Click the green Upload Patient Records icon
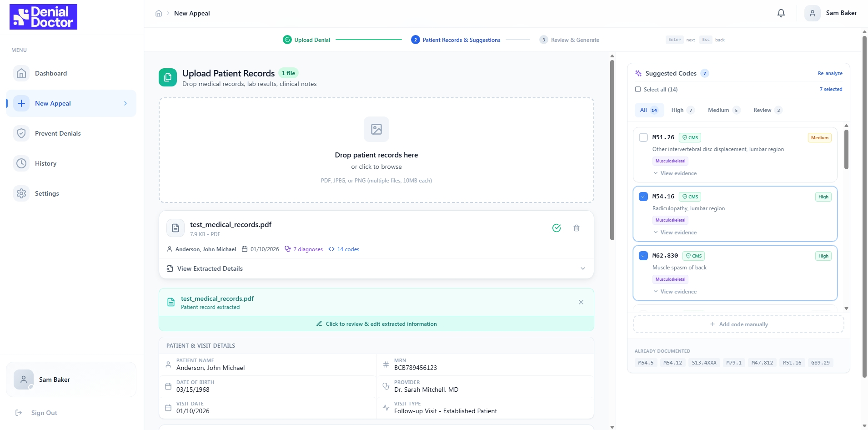This screenshot has width=868, height=430. [x=168, y=77]
